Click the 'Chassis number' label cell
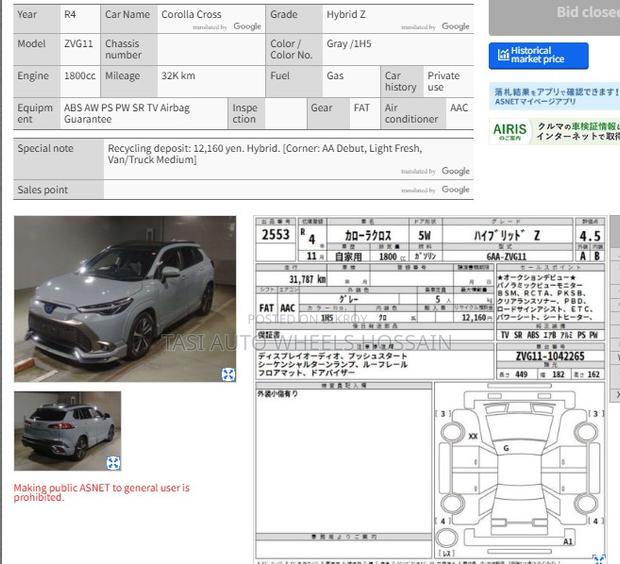Viewport: 620px width, 564px height. click(129, 49)
